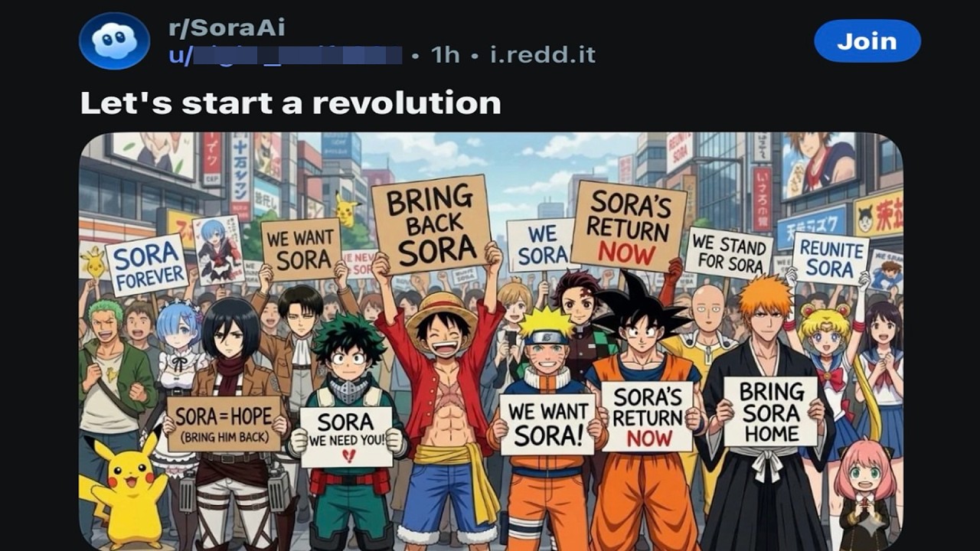Click the "WE STAND FOR SORA" sign
The image size is (980, 551).
pos(728,253)
